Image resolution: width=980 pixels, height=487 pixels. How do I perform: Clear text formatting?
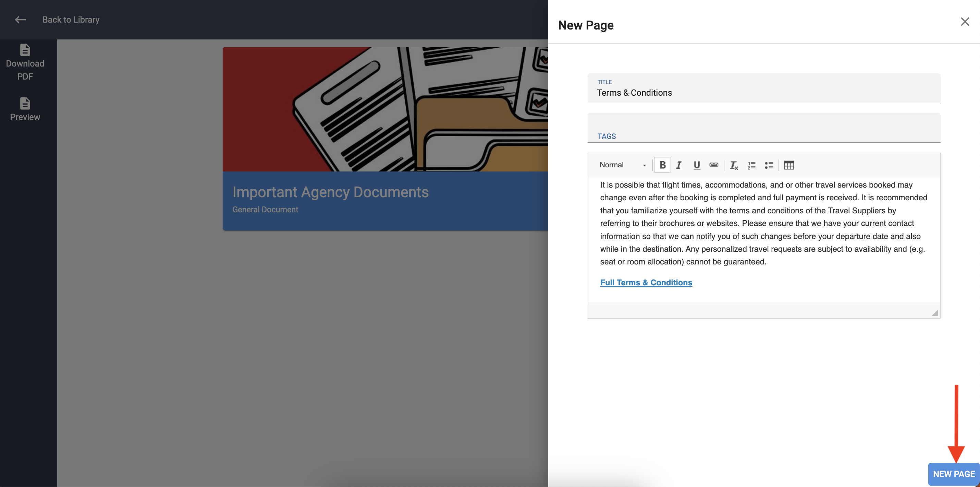point(734,165)
